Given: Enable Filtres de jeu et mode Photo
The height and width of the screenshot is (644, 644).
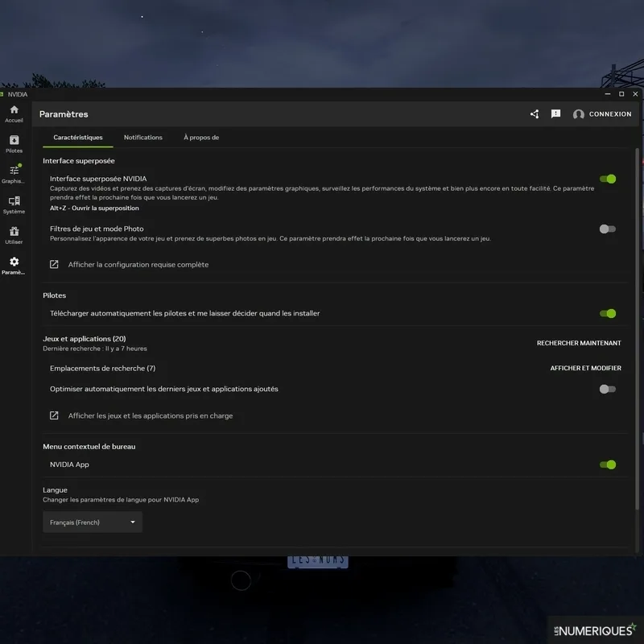Looking at the screenshot, I should point(608,229).
